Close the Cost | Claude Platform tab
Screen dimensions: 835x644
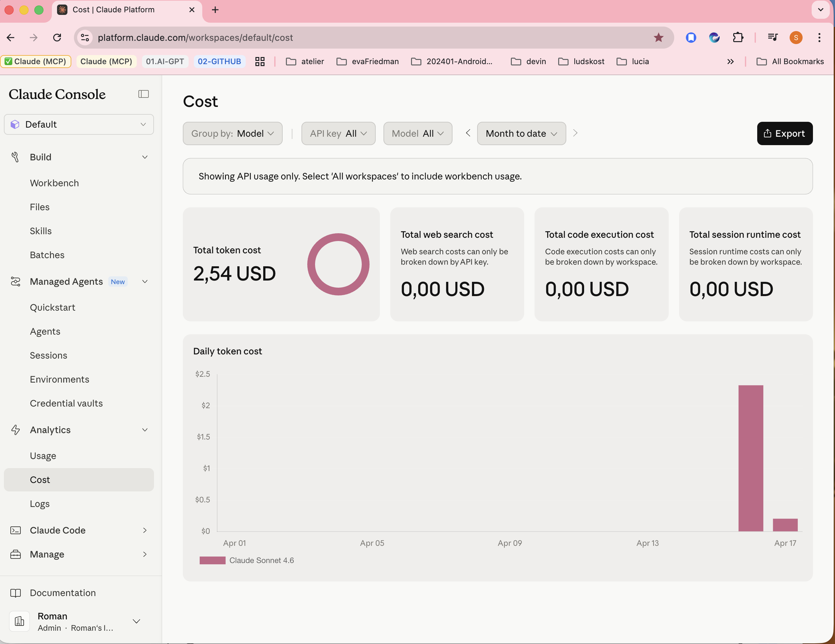(x=192, y=10)
